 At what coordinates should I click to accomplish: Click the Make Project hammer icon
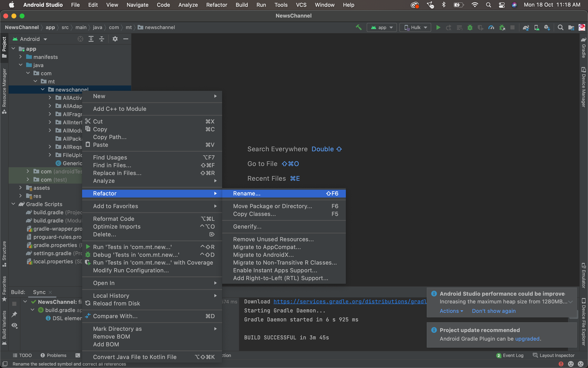coord(359,27)
